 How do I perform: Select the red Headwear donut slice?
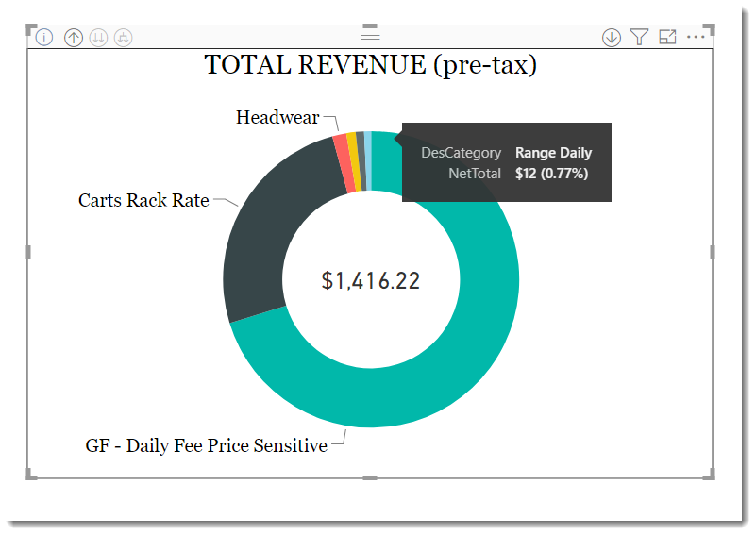click(344, 164)
